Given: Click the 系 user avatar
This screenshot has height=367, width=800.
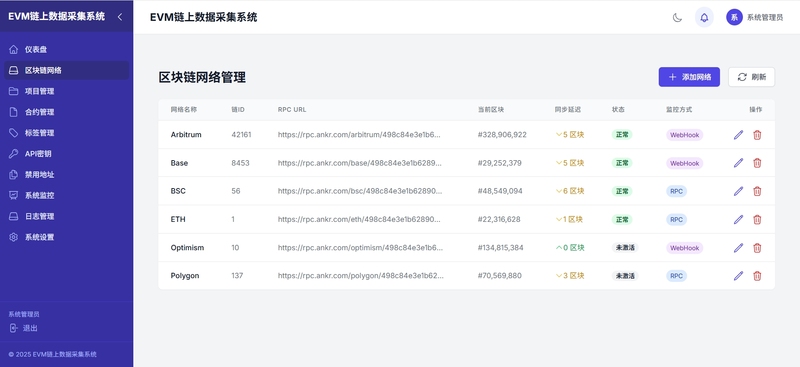Looking at the screenshot, I should click(734, 17).
